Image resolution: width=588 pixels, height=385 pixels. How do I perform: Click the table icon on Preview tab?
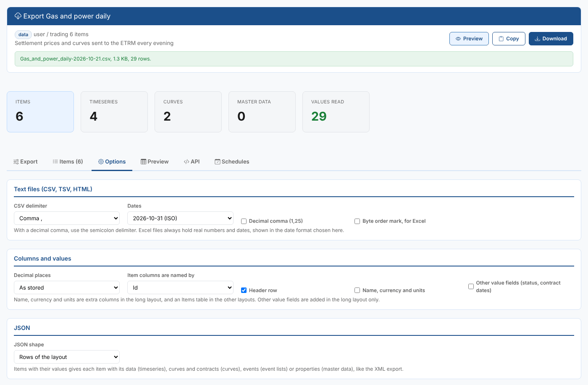pos(144,161)
